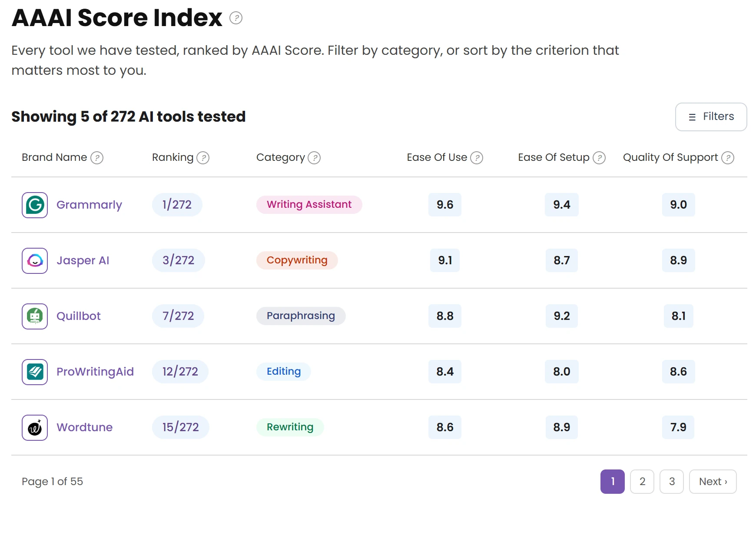Click ProWritingAid's 12/272 ranking badge
756x539 pixels.
click(x=180, y=372)
